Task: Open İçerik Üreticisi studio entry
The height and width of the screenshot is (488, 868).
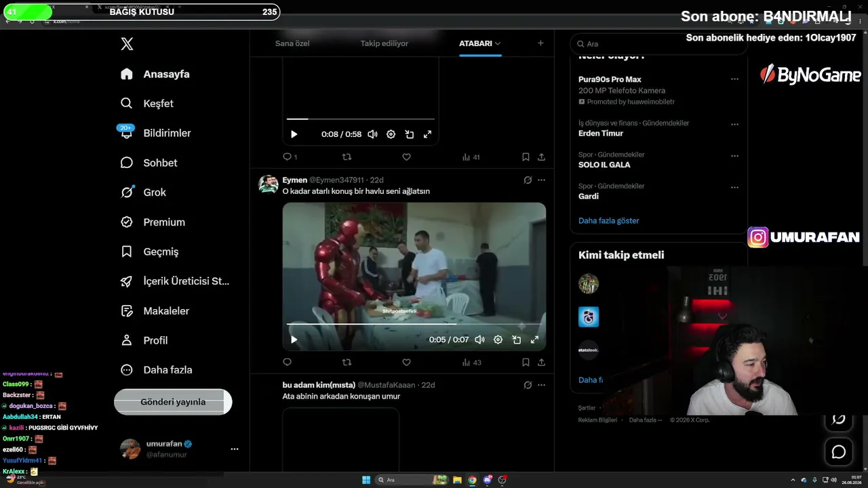Action: (x=175, y=281)
